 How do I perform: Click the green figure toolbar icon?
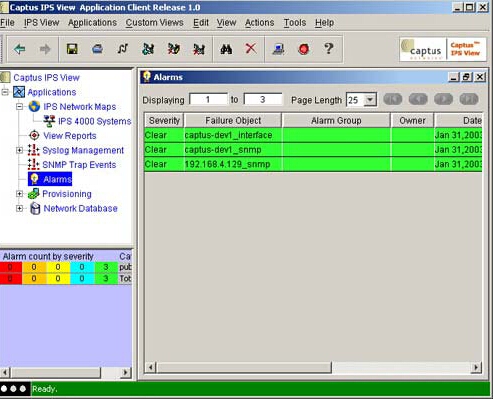point(148,49)
